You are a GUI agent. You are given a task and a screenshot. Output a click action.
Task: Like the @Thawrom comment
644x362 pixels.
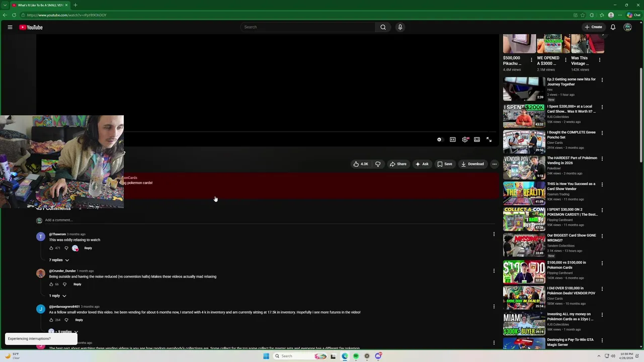[x=51, y=248]
